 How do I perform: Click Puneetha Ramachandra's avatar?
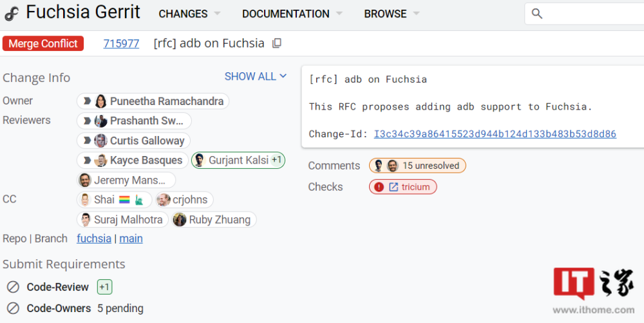coord(101,101)
